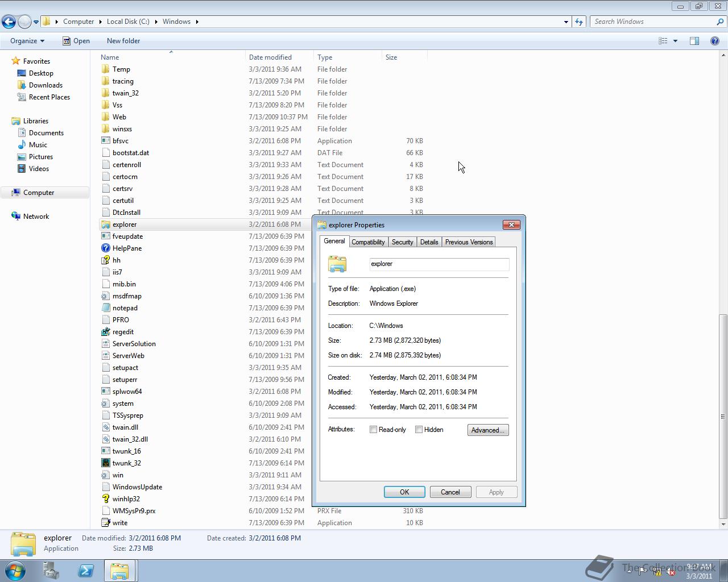728x582 pixels.
Task: Switch to the Security tab
Action: point(402,242)
